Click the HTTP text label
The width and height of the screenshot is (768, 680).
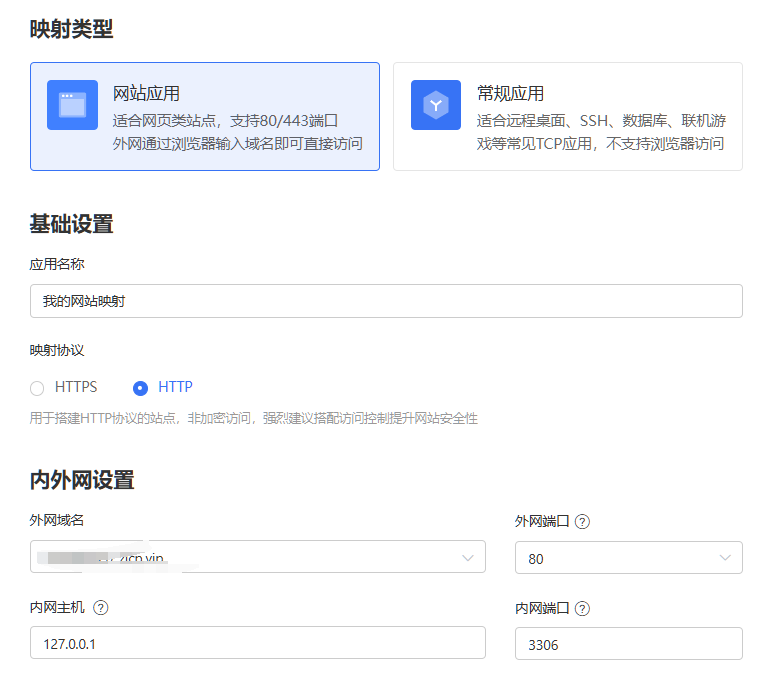click(x=175, y=387)
